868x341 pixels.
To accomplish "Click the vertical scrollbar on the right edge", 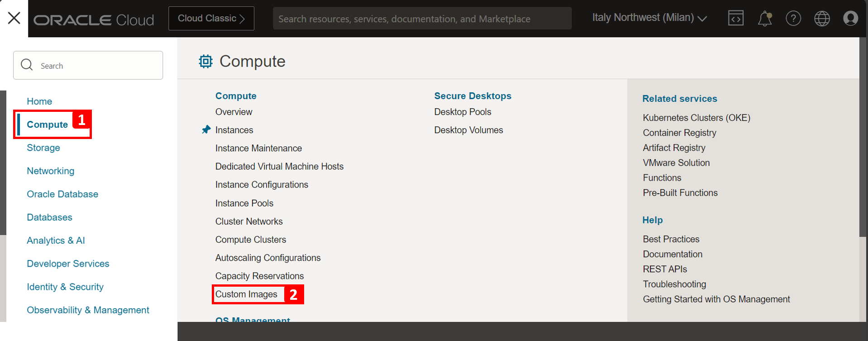I will click(863, 137).
